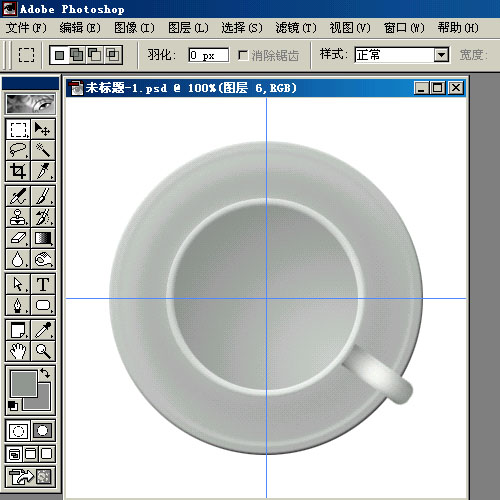
Task: Open the 帮助(H) menu
Action: coord(458,28)
